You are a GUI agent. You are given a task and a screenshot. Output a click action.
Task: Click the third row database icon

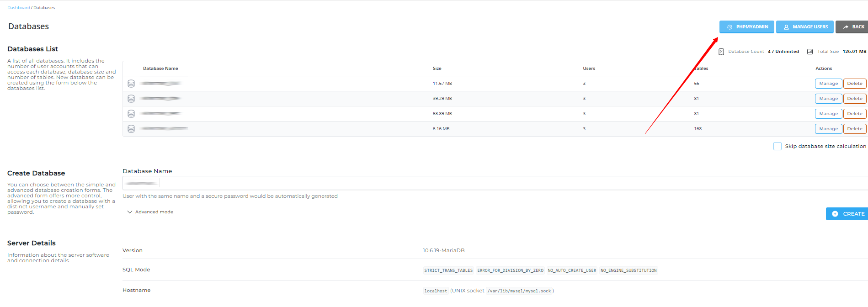pos(131,114)
